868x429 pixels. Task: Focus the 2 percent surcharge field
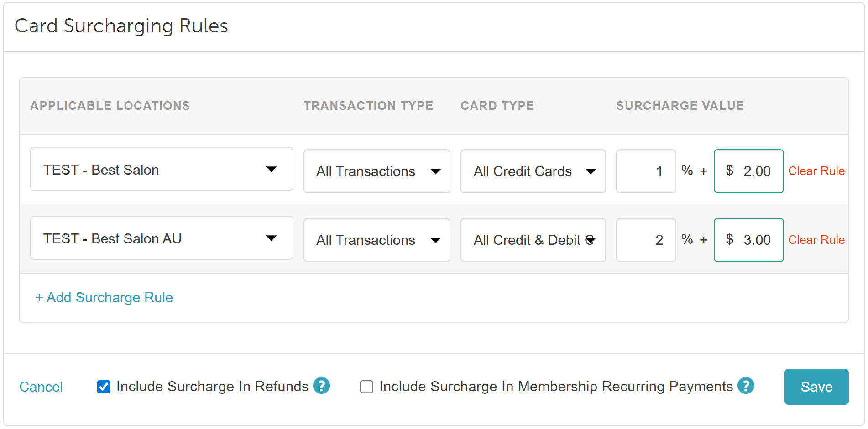(646, 240)
